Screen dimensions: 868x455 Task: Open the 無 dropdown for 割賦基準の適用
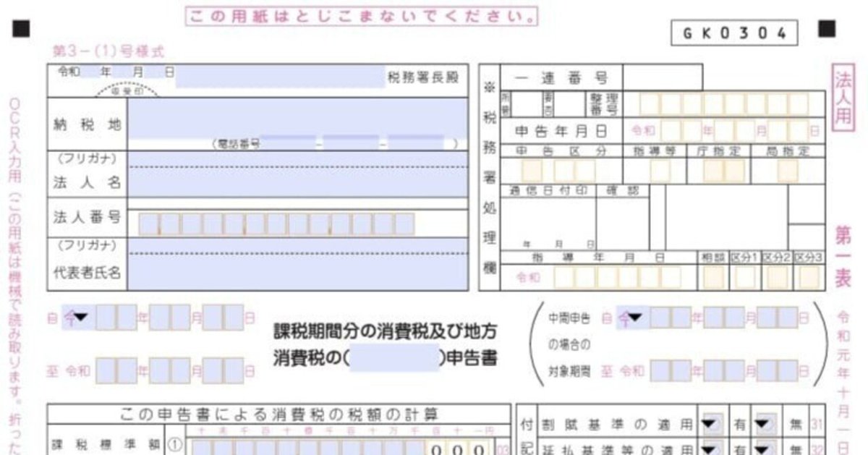763,423
